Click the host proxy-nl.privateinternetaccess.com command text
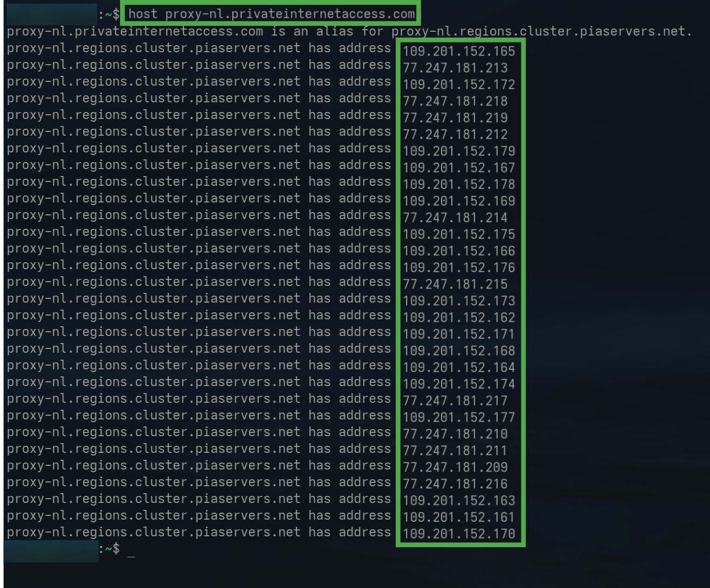 point(272,14)
